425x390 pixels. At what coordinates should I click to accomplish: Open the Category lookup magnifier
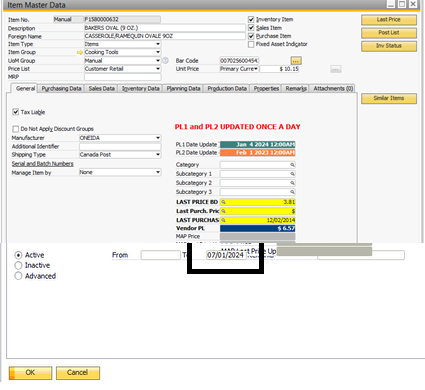pyautogui.click(x=292, y=165)
